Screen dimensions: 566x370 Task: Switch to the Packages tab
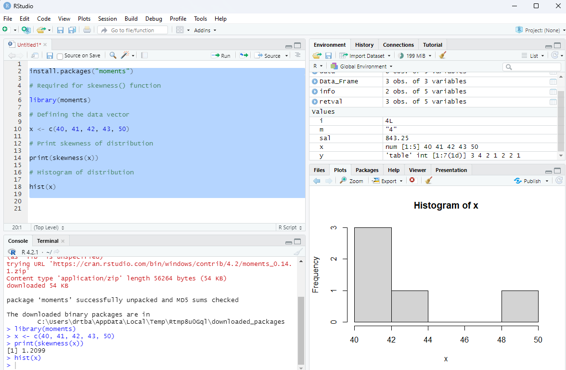pos(367,170)
